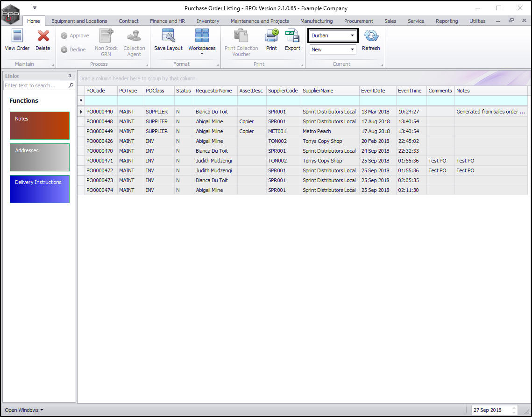Open the Addresses function tile
The height and width of the screenshot is (417, 532).
click(40, 157)
